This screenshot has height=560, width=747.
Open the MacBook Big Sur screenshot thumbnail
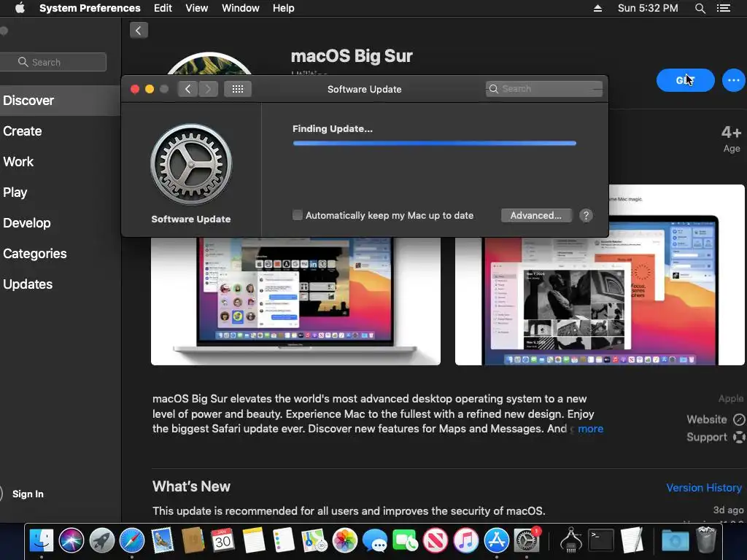pyautogui.click(x=295, y=301)
